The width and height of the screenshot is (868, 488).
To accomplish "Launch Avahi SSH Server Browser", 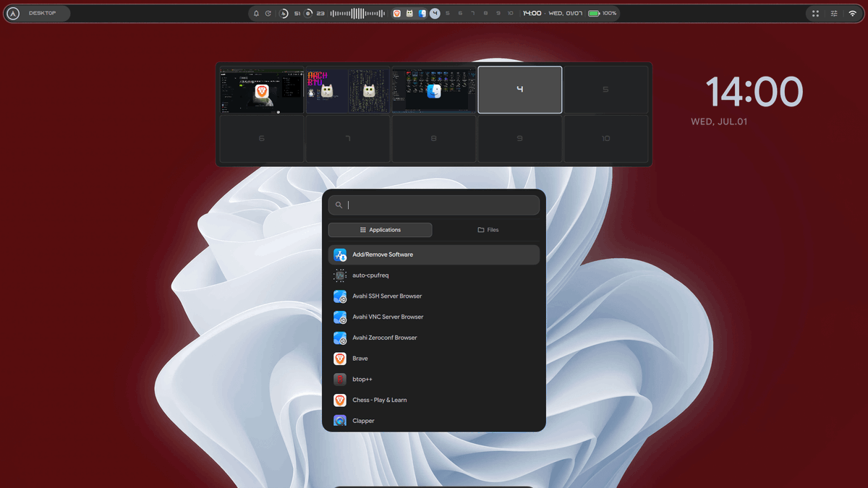I will tap(434, 296).
